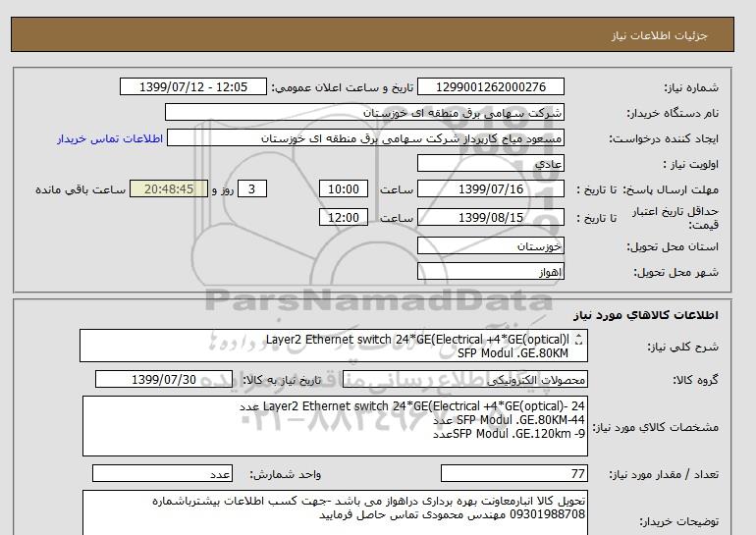Click the price validity time 12:00

coord(345,217)
